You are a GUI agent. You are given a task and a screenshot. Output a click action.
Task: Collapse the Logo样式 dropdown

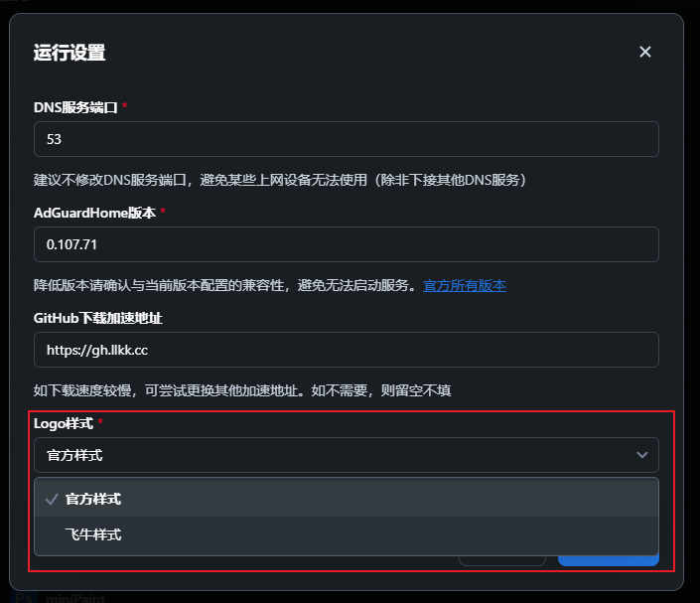tap(346, 455)
